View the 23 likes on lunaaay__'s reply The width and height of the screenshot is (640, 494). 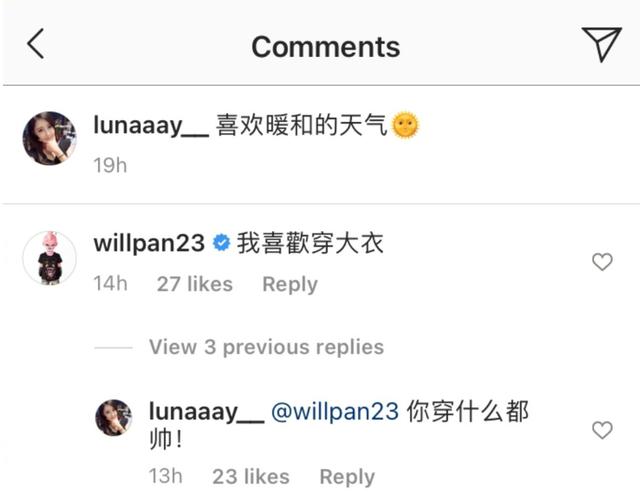251,476
